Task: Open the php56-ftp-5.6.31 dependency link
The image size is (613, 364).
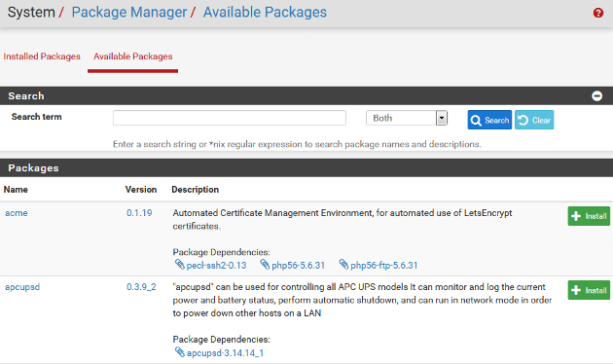Action: [384, 266]
